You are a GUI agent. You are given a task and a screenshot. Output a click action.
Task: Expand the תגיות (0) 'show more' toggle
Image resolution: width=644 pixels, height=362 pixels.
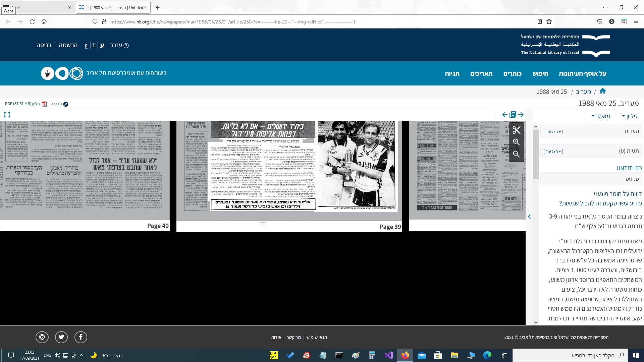553,152
